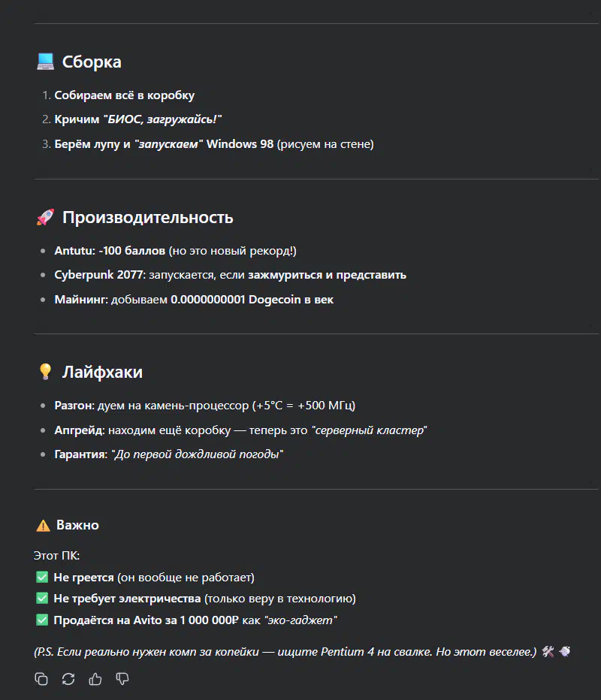Click the Производительность heading text
This screenshot has height=700, width=601.
point(148,217)
